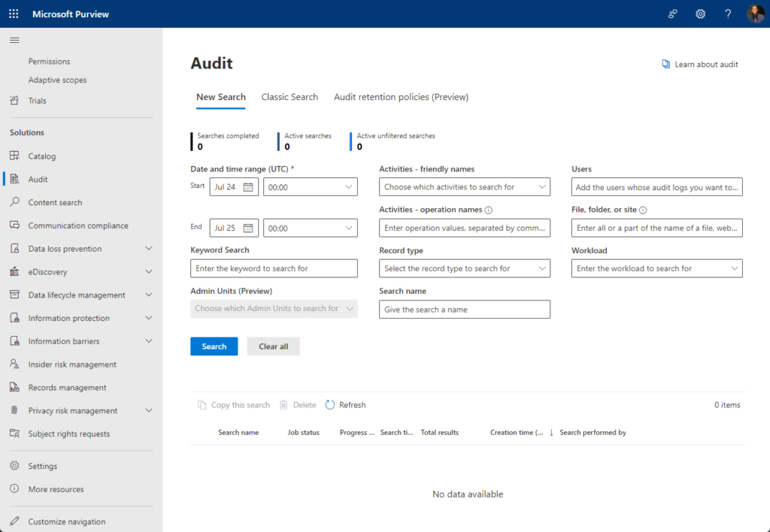Click the Data lifecycle management icon

coord(14,295)
